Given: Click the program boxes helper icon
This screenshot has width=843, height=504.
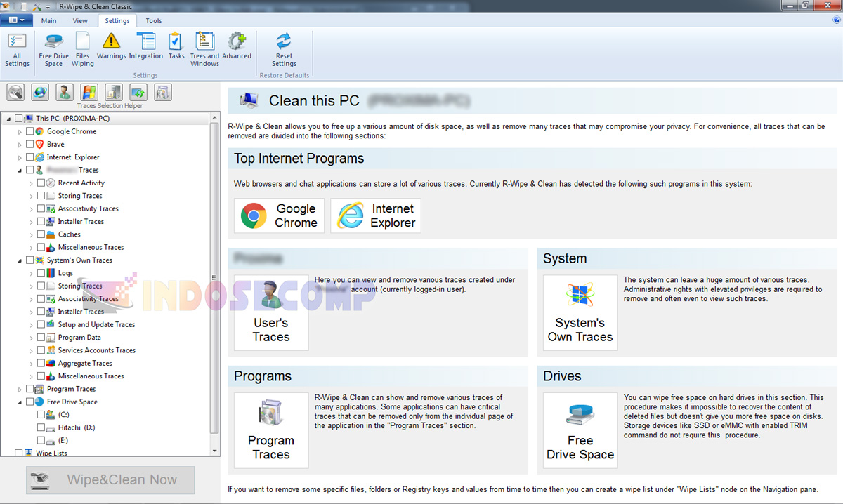Looking at the screenshot, I should coord(163,92).
